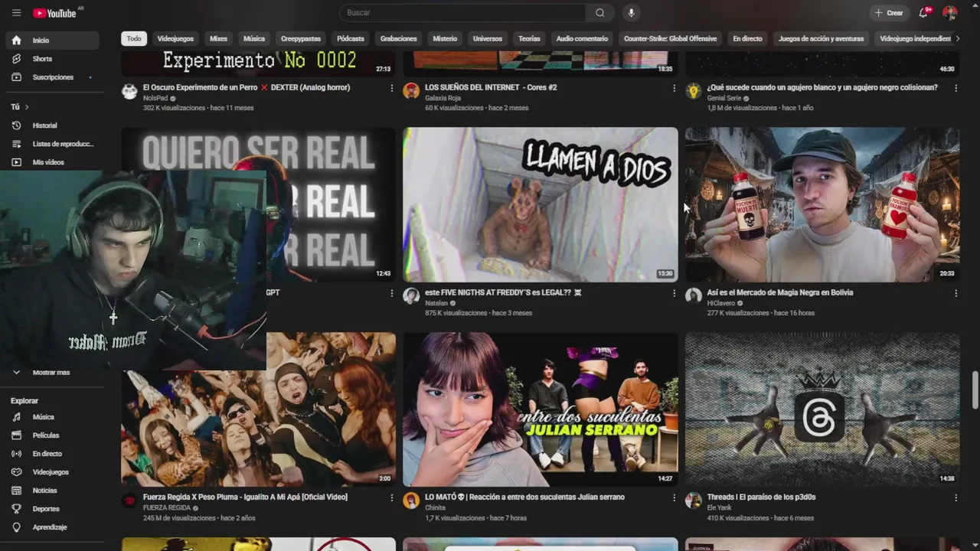Click the page vertical scrollbar thumb
The image size is (980, 551).
[x=975, y=390]
